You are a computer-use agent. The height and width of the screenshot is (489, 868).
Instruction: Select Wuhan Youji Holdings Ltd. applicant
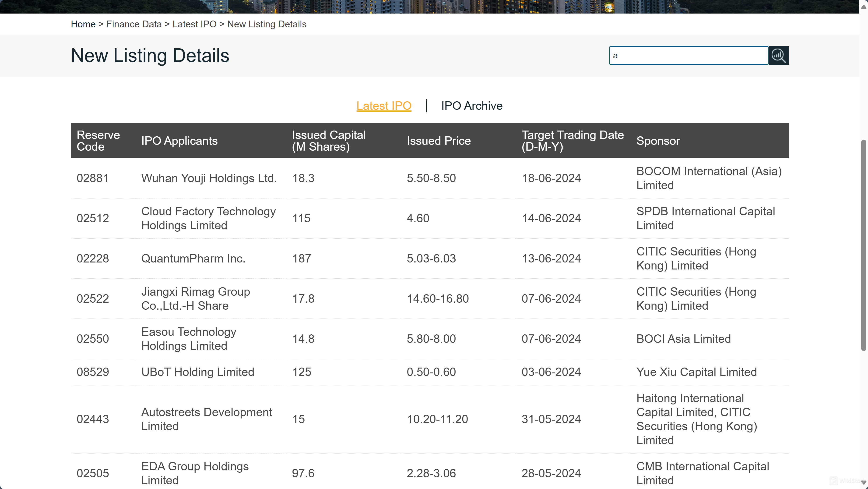pyautogui.click(x=209, y=178)
